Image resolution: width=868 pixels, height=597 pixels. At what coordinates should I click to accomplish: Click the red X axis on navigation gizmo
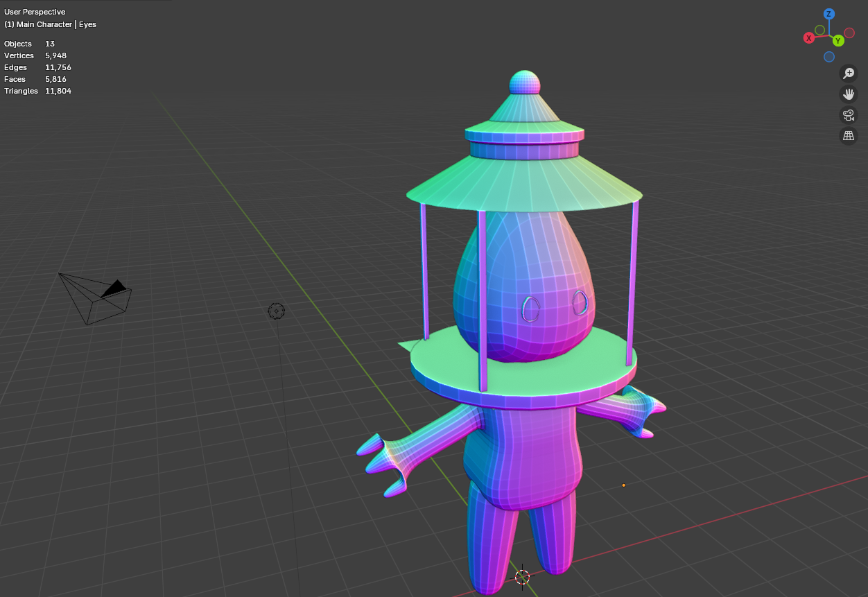[809, 38]
